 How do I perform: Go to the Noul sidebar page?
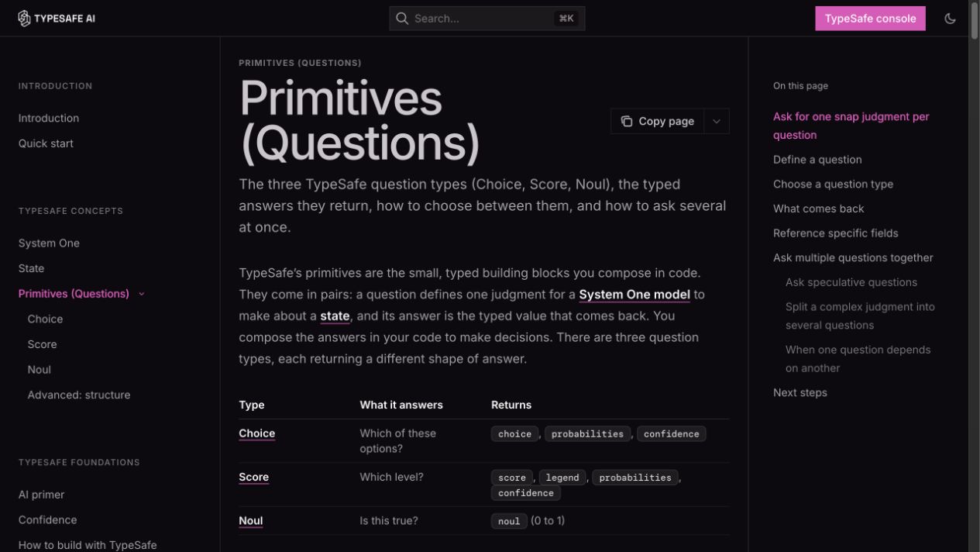(x=39, y=370)
